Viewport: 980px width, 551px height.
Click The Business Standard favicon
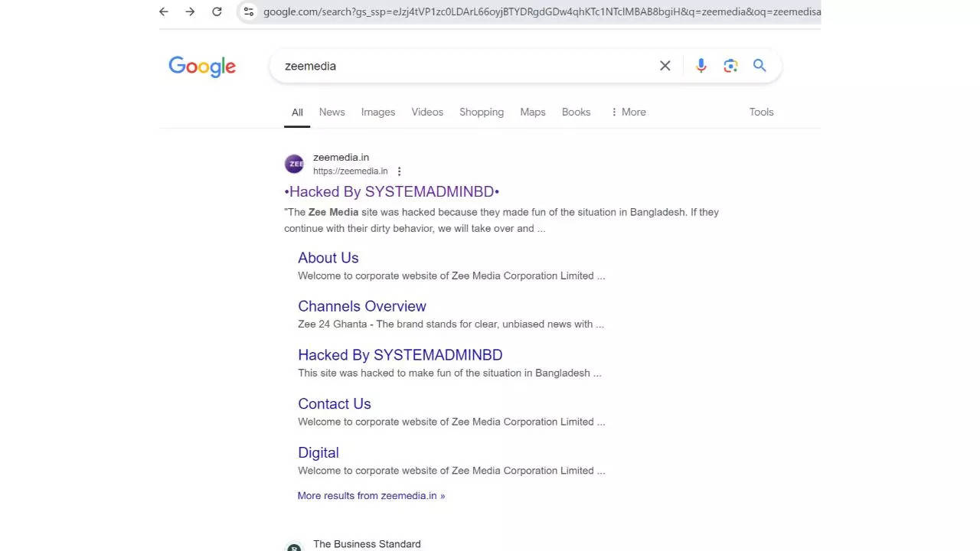click(x=294, y=546)
